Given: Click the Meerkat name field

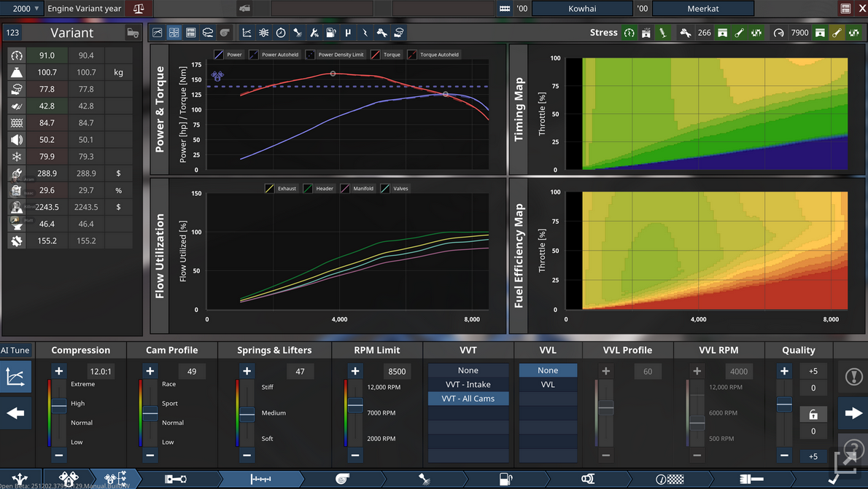Looking at the screenshot, I should (x=702, y=9).
